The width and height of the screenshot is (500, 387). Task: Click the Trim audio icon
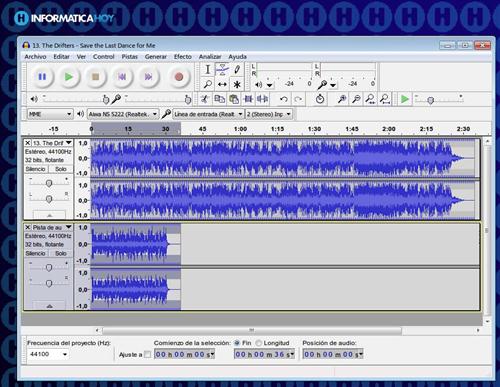pyautogui.click(x=248, y=99)
